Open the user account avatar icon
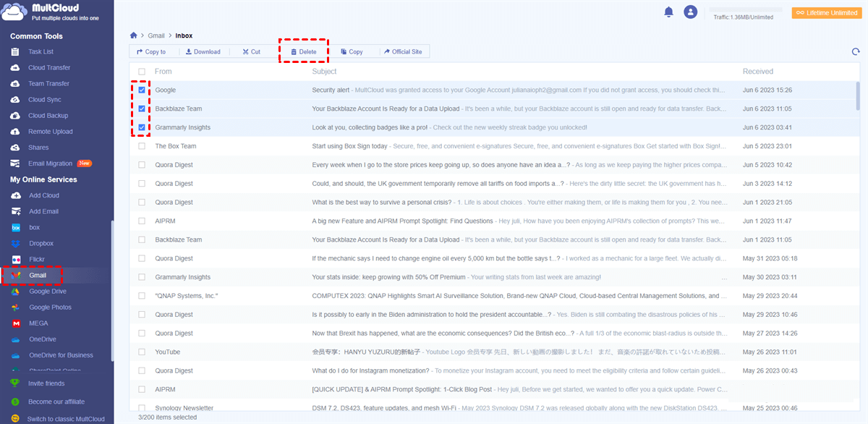The height and width of the screenshot is (424, 868). pos(691,12)
